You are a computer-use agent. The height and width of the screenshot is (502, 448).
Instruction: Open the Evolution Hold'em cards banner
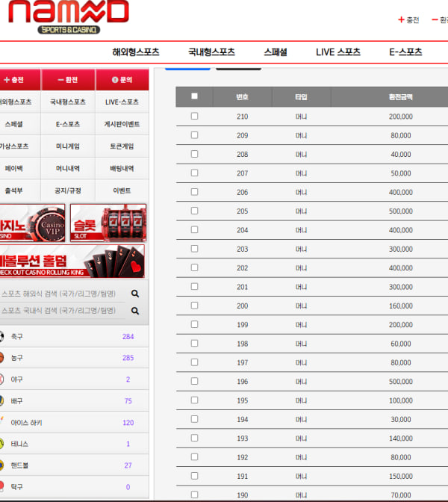pyautogui.click(x=72, y=261)
